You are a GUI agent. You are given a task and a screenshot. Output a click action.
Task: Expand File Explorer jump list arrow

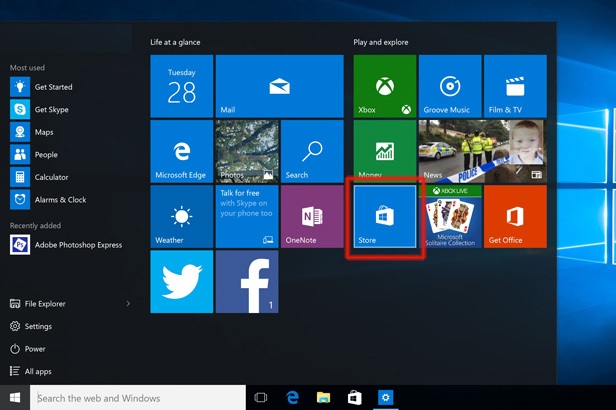pyautogui.click(x=128, y=304)
